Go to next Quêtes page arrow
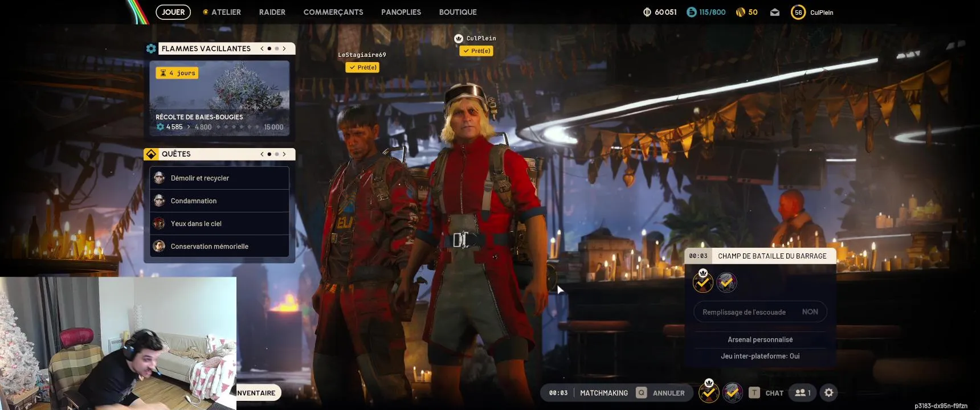 [284, 154]
